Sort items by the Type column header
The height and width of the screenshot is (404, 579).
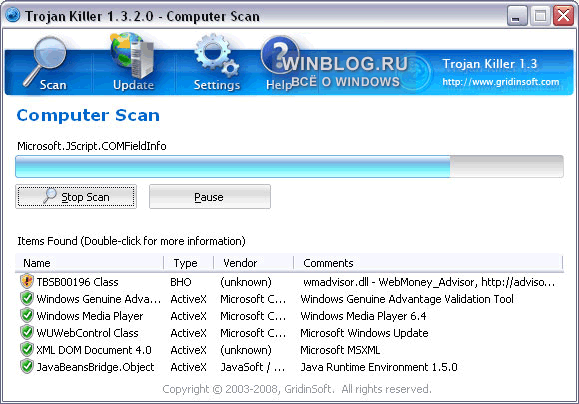pyautogui.click(x=188, y=263)
